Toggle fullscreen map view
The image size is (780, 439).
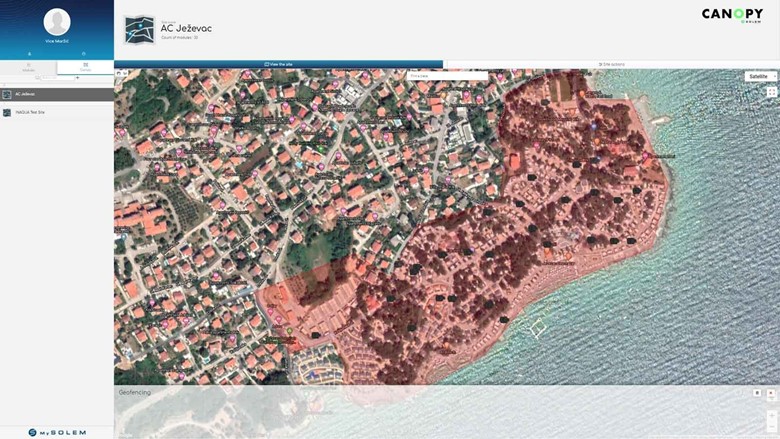(772, 92)
